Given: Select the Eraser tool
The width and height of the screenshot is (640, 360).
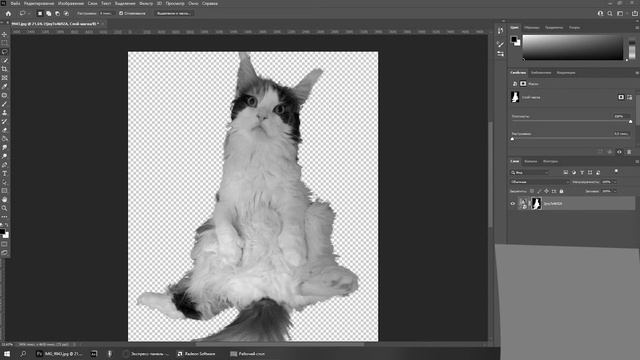Looking at the screenshot, I should click(x=4, y=130).
